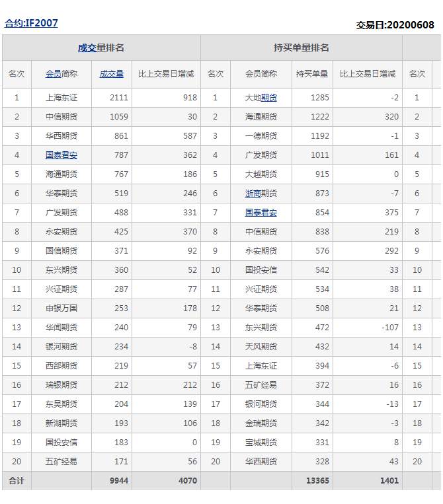This screenshot has height=504, width=443.
Task: Click change value -107
Action: (x=390, y=328)
